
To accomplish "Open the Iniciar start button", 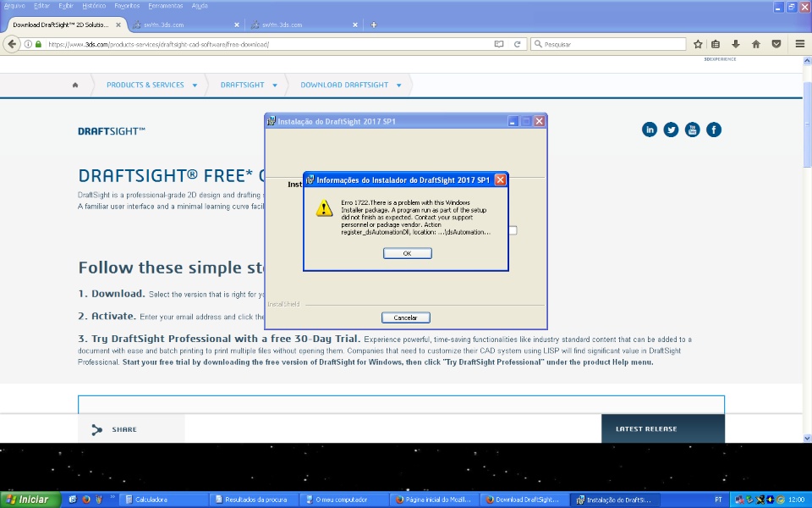I will (30, 500).
